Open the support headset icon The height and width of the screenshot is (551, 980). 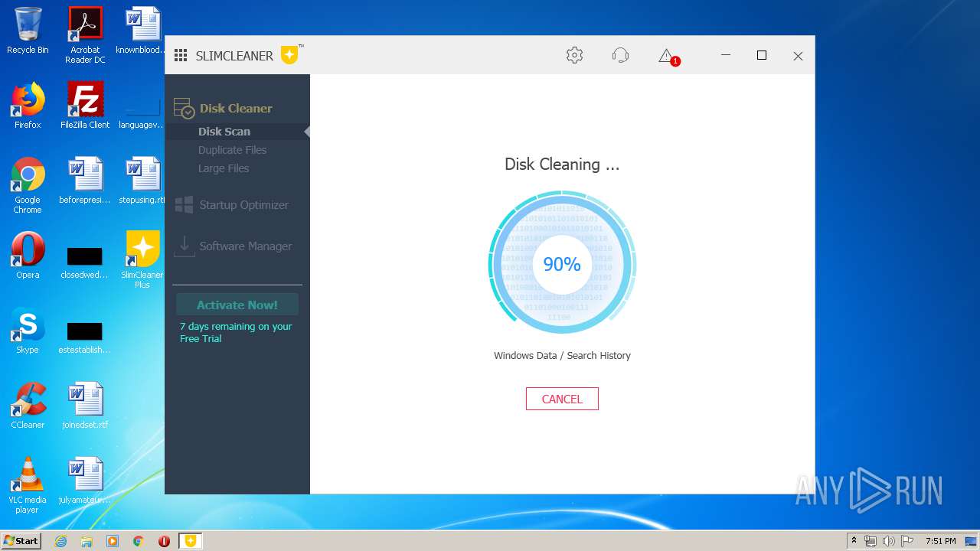(620, 55)
